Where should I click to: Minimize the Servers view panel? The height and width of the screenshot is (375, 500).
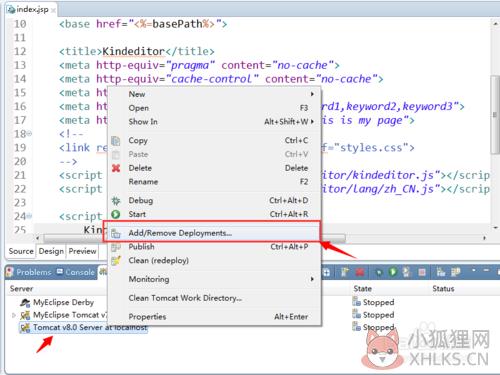coord(486,270)
